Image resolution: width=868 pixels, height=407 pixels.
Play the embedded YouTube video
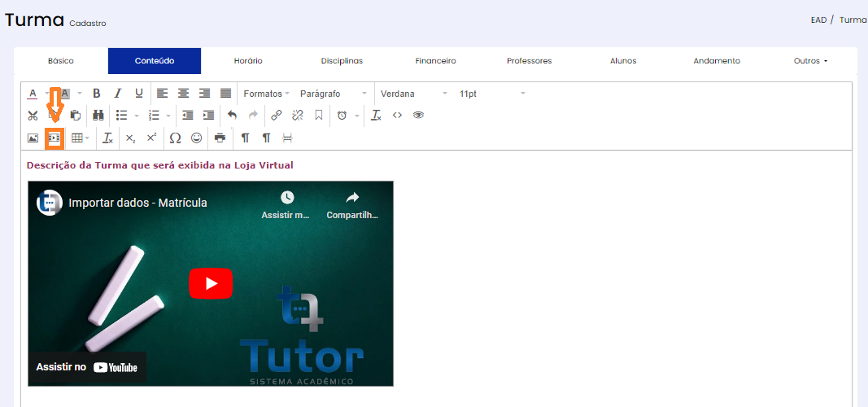click(211, 283)
